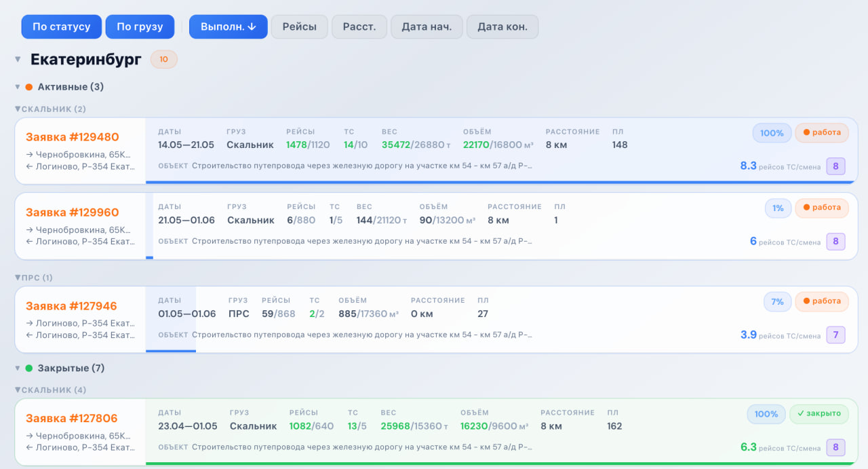Viewport: 868px width, 469px height.
Task: Click 100% badge on Заявка #127806
Action: click(x=766, y=414)
